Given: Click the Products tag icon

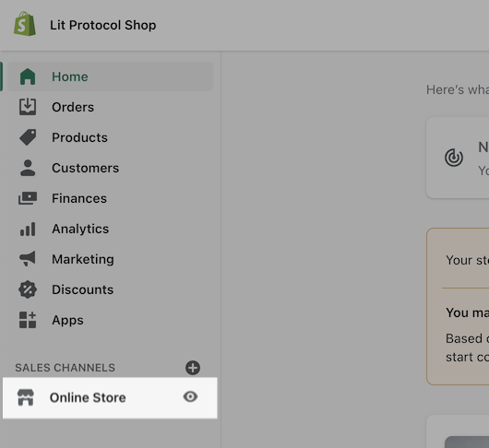Looking at the screenshot, I should click(28, 137).
